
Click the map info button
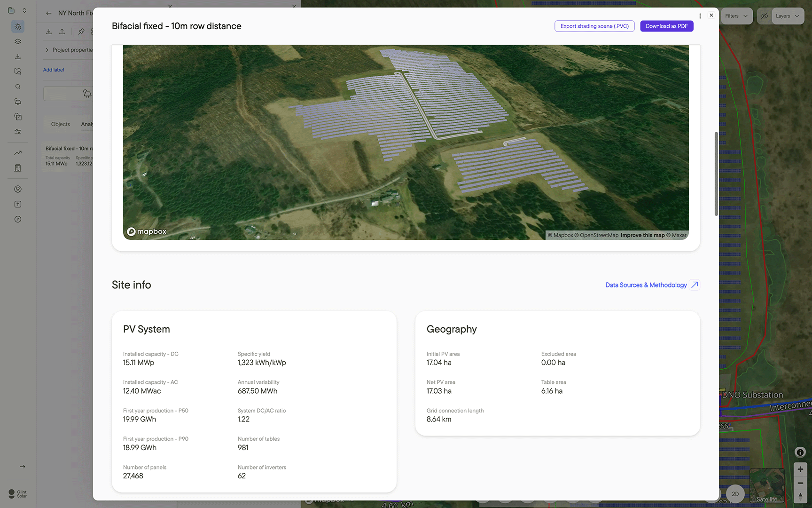(x=800, y=452)
